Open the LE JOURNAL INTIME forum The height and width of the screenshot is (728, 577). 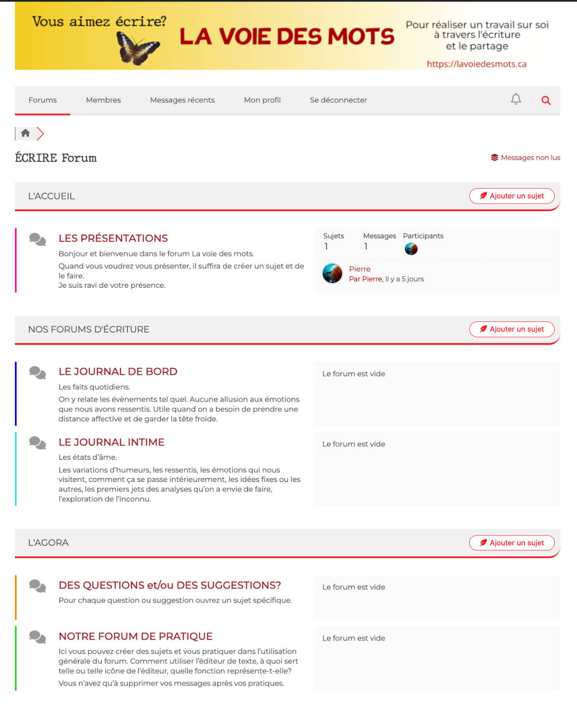pos(112,442)
